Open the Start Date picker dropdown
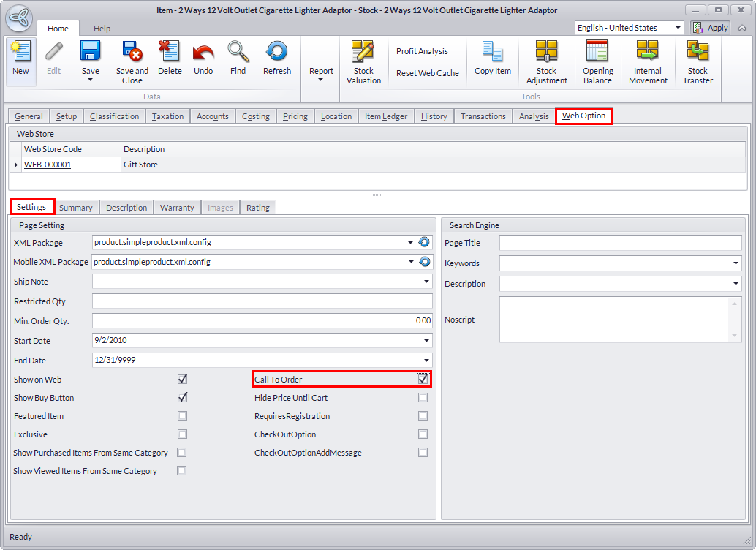This screenshot has height=550, width=756. [426, 341]
